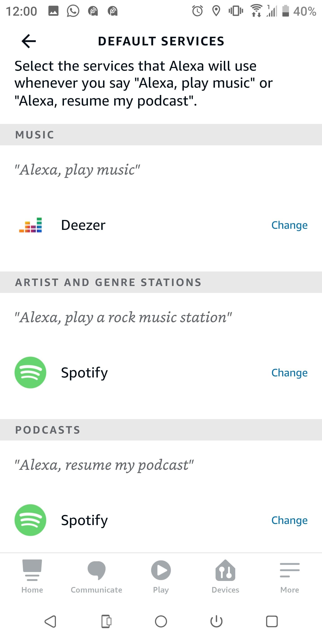Tap the Spotify icon under Artist stations
The width and height of the screenshot is (322, 644).
[x=30, y=372]
